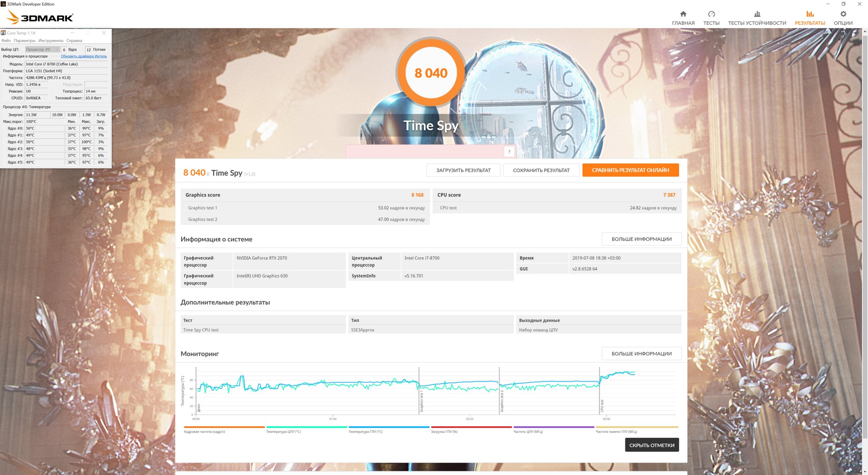Open Инструменты menu in Core Temp

51,41
